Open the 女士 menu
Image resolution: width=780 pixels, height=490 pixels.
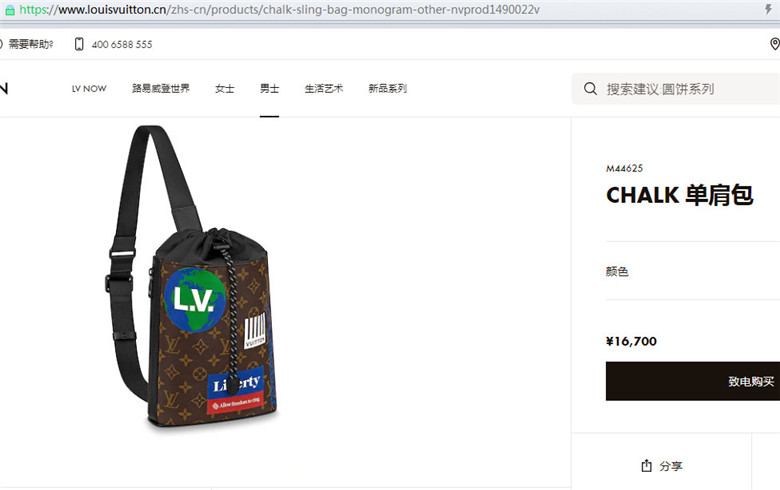(x=224, y=89)
